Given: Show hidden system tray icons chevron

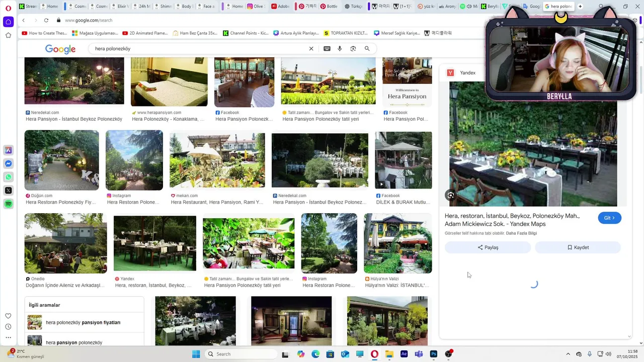Looking at the screenshot, I should tap(568, 354).
